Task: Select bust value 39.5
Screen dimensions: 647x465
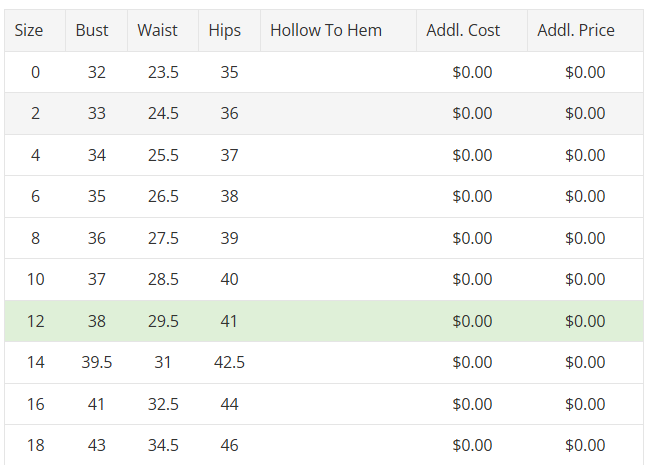Action: (97, 362)
